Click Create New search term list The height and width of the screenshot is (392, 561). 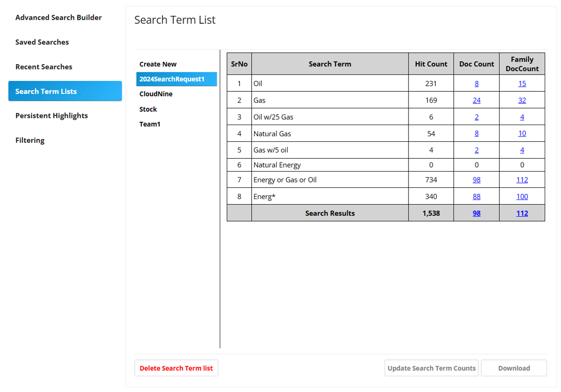(x=158, y=64)
